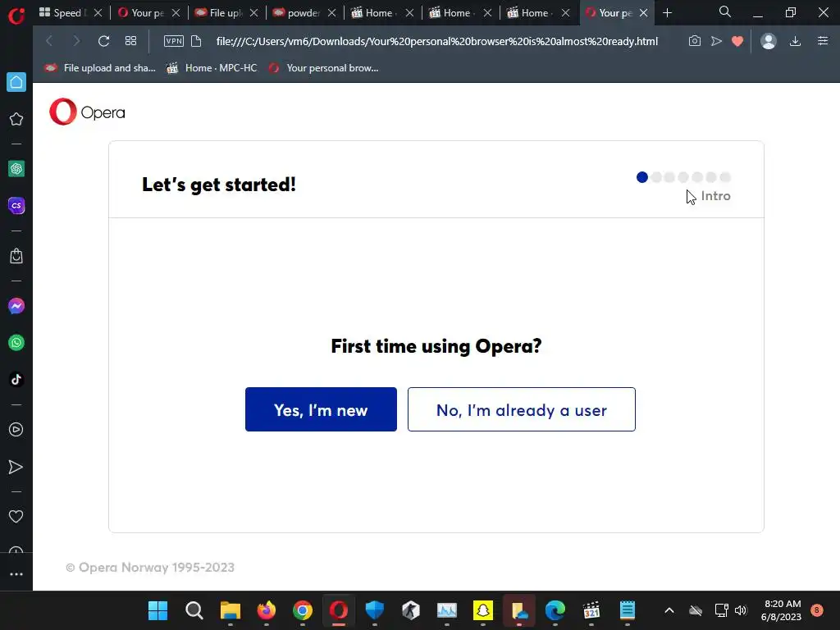Open the Player icon in sidebar

[16, 430]
